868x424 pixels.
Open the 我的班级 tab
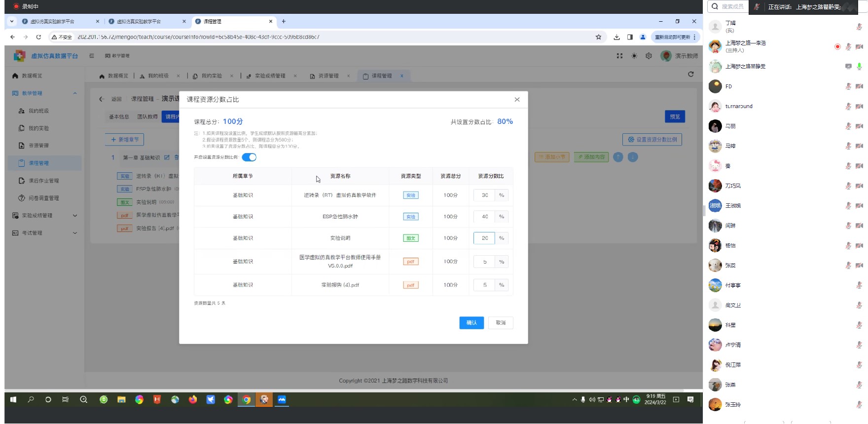(158, 76)
